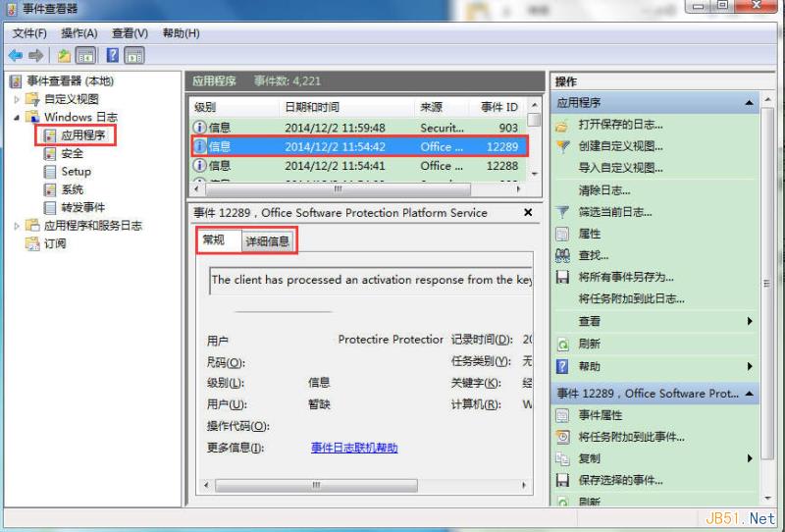
Task: Open the 文件(F) menu
Action: 29,33
